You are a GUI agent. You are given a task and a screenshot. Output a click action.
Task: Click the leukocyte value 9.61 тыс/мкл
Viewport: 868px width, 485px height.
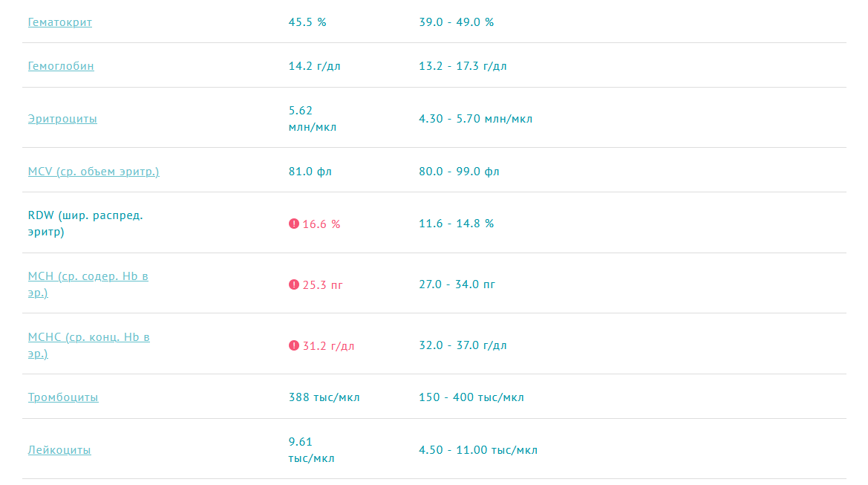311,450
